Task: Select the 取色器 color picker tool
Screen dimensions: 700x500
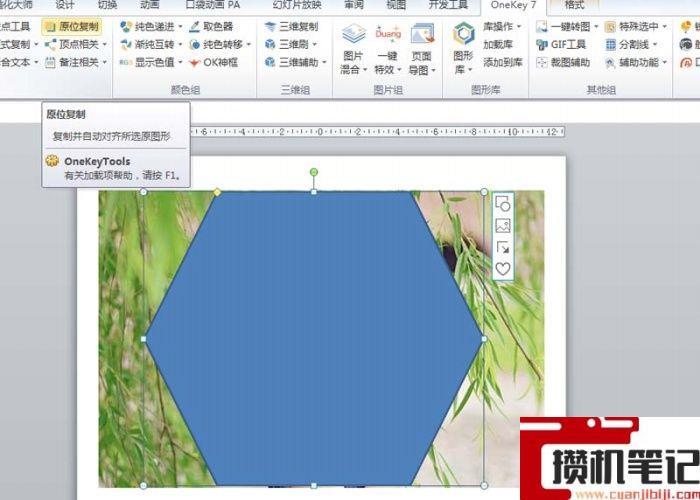Action: pyautogui.click(x=211, y=27)
